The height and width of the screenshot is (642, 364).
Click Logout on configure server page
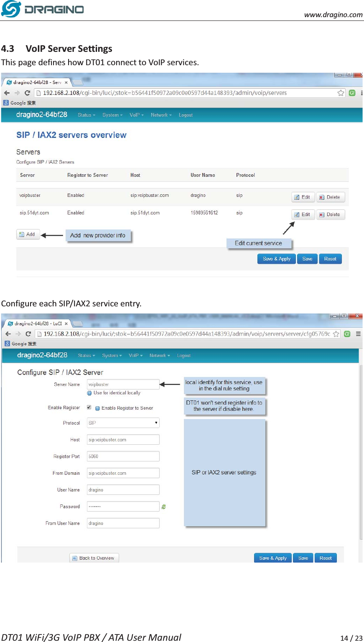(184, 356)
